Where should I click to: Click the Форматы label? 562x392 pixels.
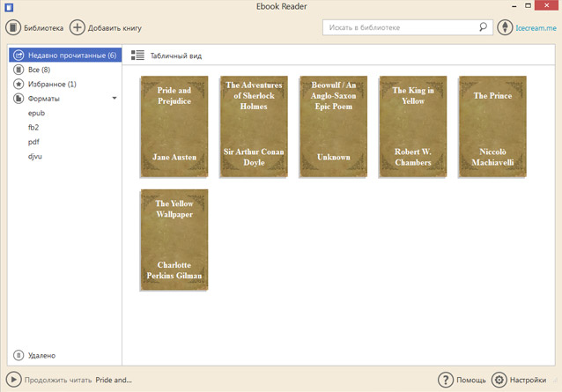click(44, 99)
